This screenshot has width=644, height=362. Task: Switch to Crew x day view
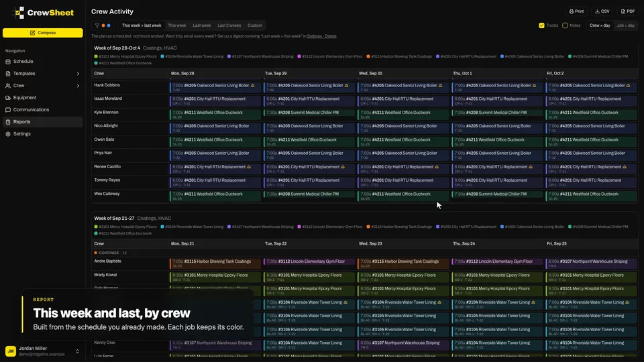coord(600,25)
